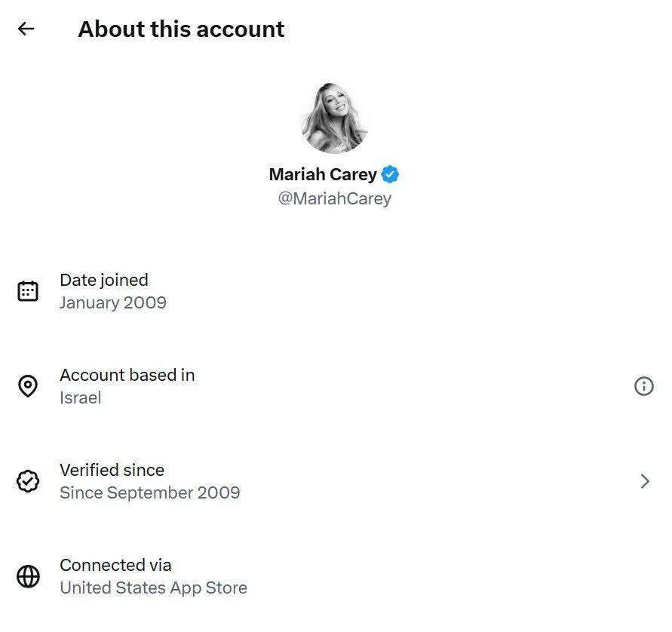Click Since September 2009 text

coord(150,493)
